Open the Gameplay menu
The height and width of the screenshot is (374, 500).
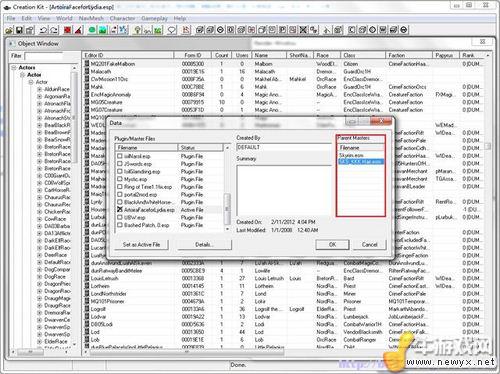coord(154,18)
